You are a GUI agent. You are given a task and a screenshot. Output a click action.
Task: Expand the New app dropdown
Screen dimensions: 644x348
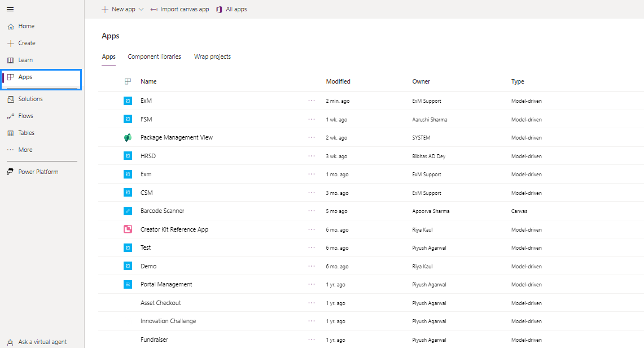pos(141,10)
